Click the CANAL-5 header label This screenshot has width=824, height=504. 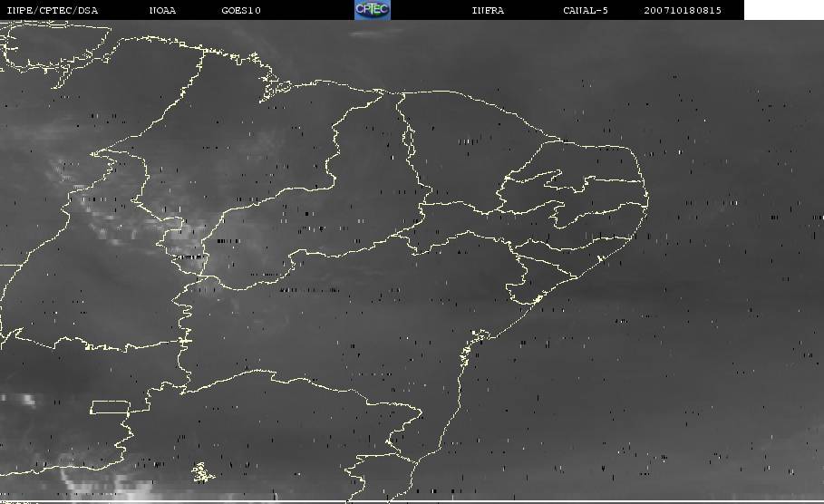(x=586, y=10)
